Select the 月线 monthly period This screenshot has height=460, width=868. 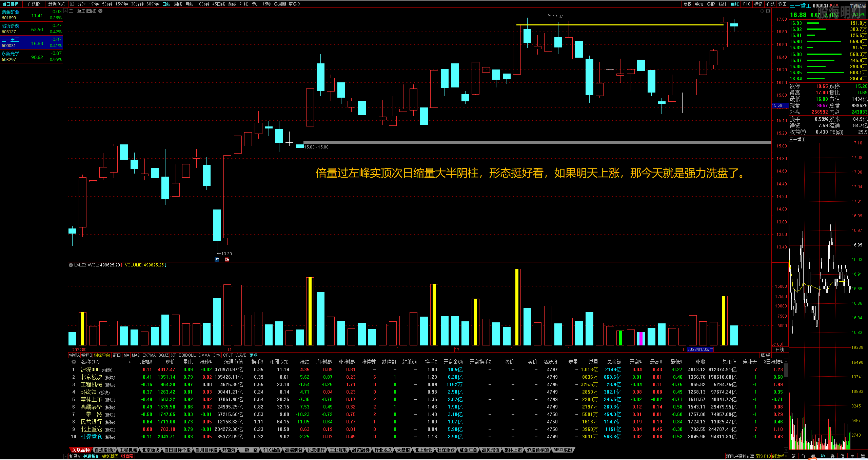pos(189,4)
